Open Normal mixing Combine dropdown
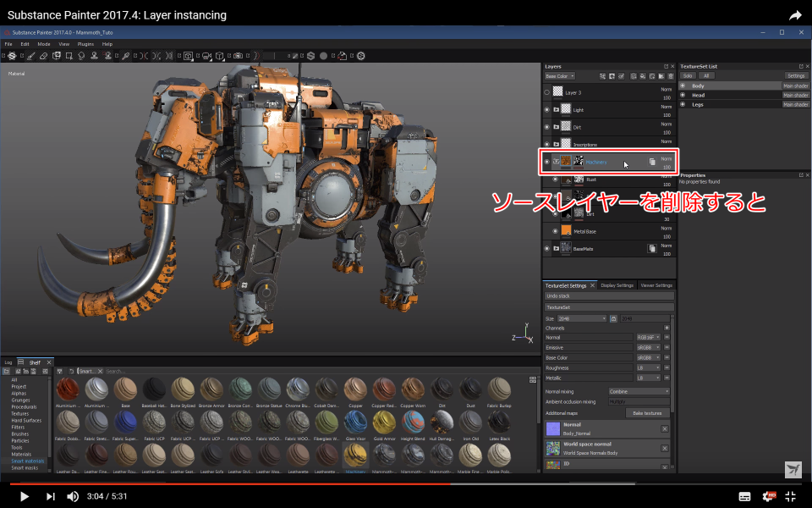Screen dimensions: 812x508 click(639, 391)
